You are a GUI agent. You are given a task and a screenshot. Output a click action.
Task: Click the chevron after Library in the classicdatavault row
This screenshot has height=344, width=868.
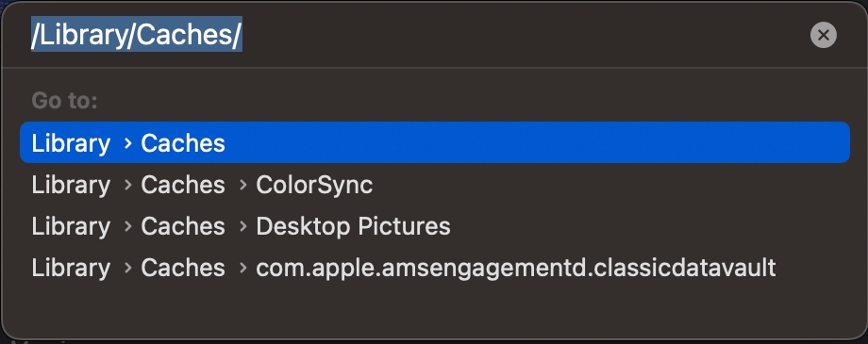tap(128, 269)
